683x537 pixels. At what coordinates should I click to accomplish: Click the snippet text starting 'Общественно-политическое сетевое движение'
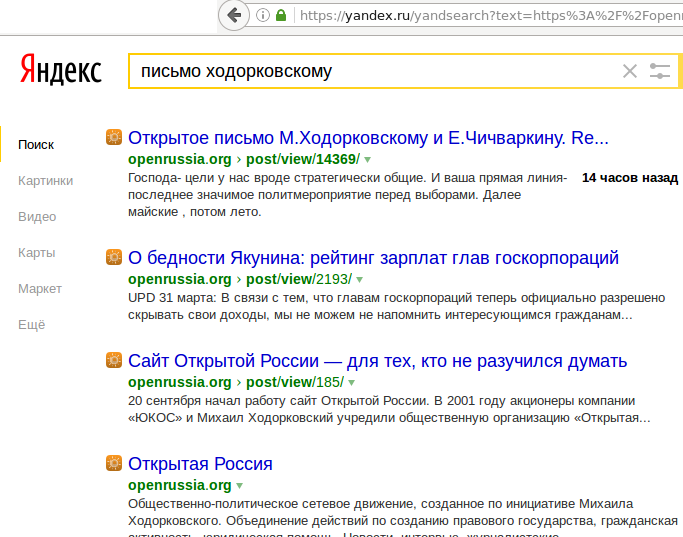coord(403,517)
